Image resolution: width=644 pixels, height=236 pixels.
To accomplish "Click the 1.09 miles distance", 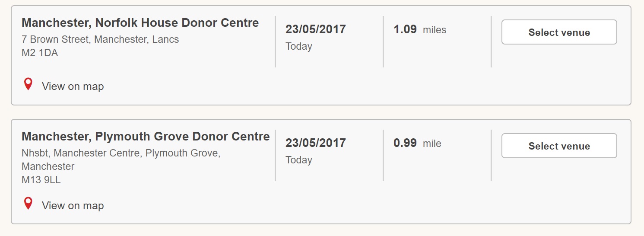I will 420,29.
